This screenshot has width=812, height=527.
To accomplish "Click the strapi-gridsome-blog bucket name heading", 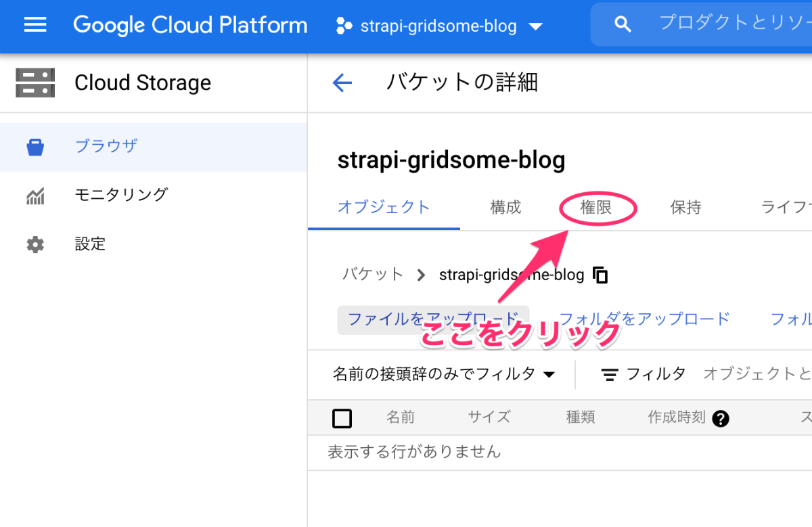I will tap(451, 160).
